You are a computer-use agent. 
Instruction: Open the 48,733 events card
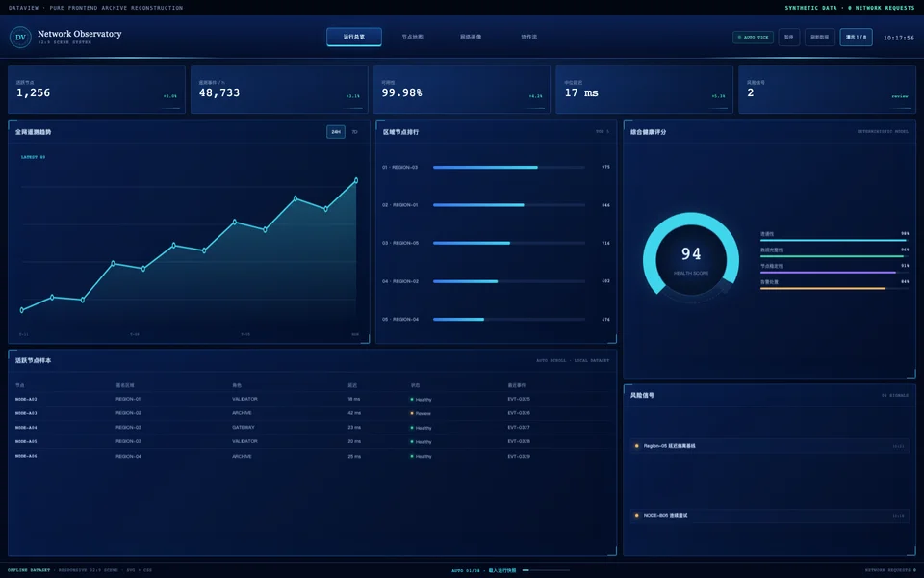(x=279, y=89)
